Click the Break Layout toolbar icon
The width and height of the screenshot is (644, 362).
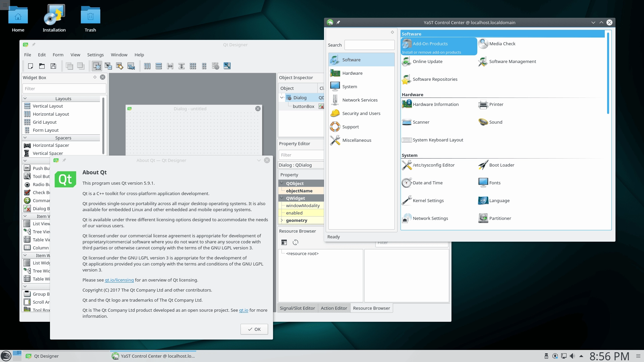216,66
